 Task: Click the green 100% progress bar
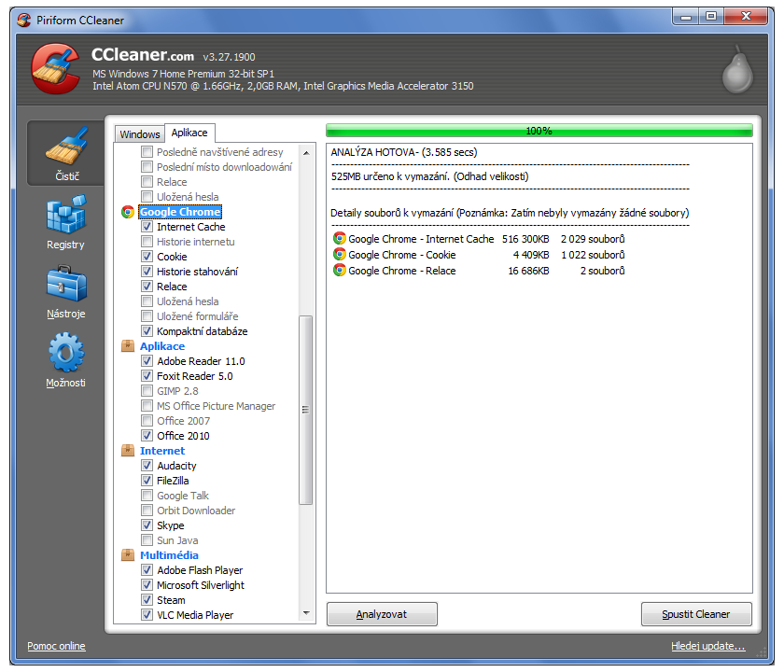[539, 131]
